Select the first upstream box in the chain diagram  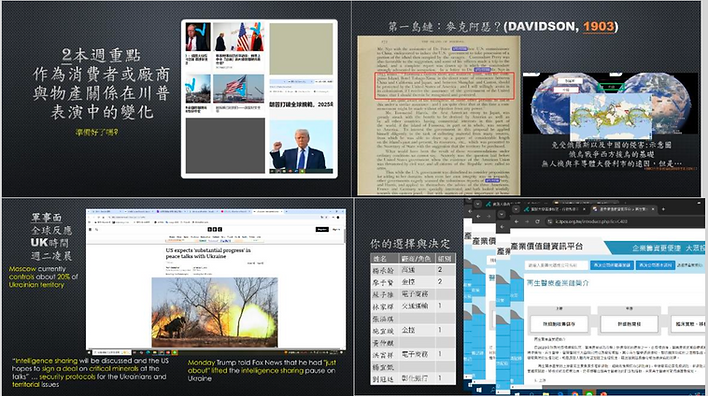tap(559, 324)
